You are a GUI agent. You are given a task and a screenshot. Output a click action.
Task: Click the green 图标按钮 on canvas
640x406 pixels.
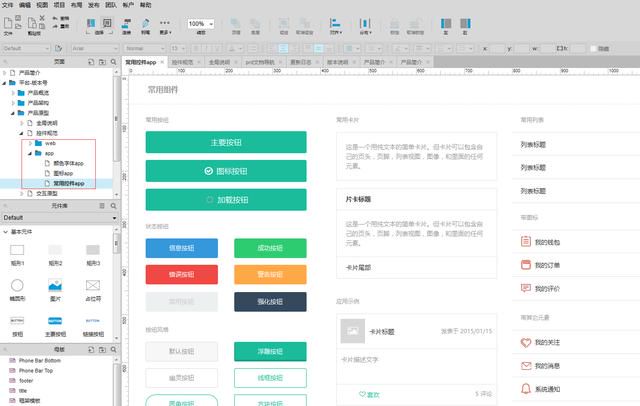point(226,171)
